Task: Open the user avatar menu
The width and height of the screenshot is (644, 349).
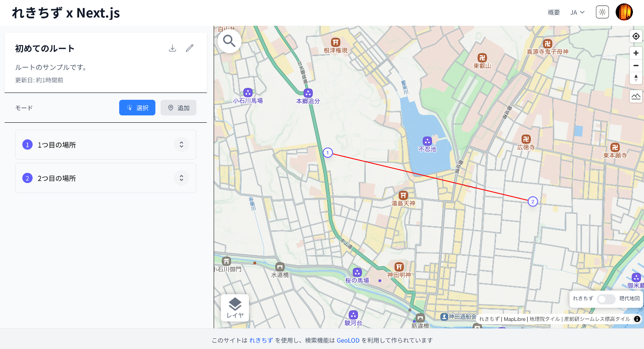Action: [624, 12]
